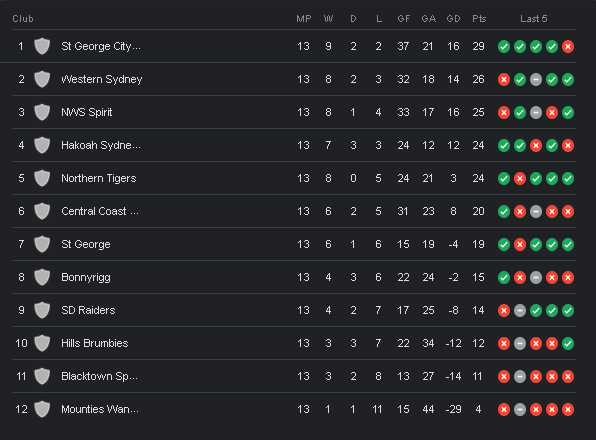596x440 pixels.
Task: Click Mounties Wanderers' grey draw result icon
Action: [x=520, y=410]
